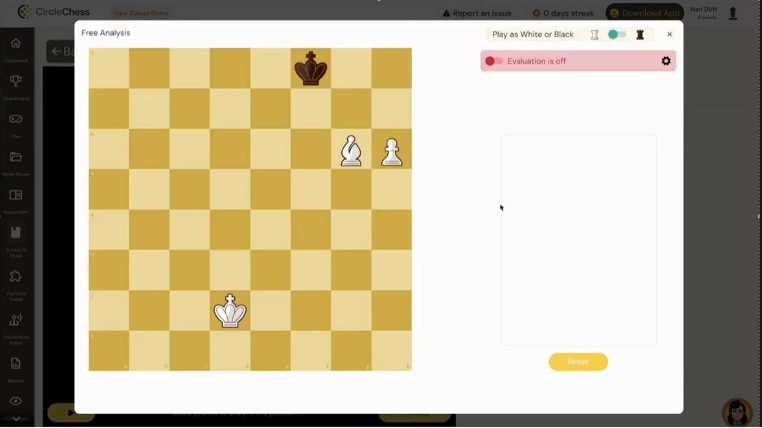The image size is (762, 428).
Task: Select the black king on the board
Action: (x=311, y=68)
